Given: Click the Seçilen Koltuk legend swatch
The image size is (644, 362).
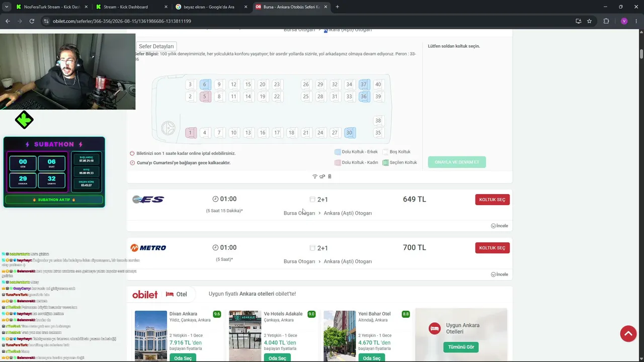Looking at the screenshot, I should click(385, 162).
